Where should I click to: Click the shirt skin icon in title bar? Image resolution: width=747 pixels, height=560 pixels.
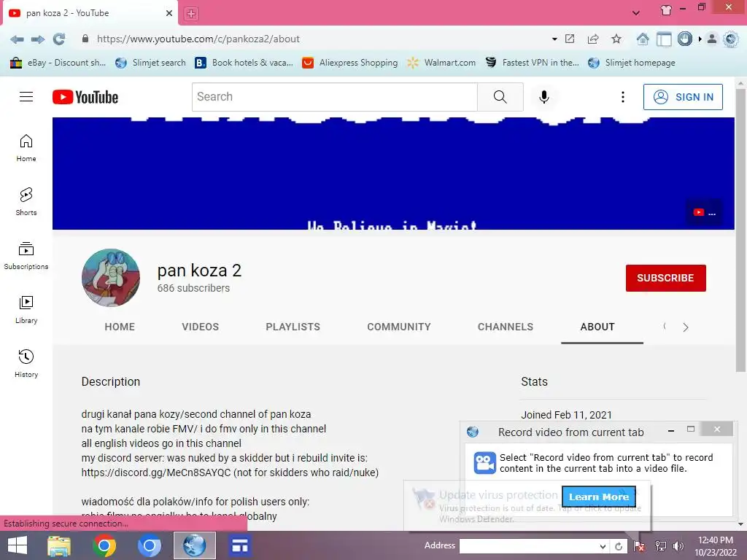click(x=666, y=10)
